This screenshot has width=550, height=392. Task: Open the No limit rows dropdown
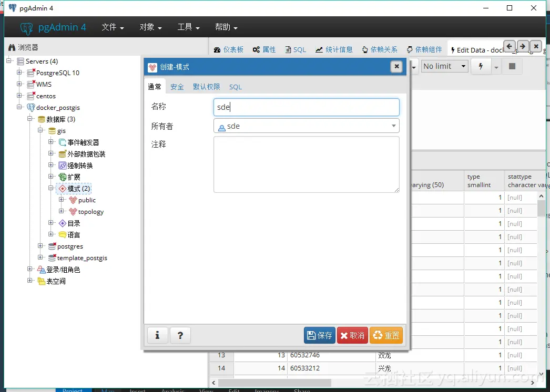pyautogui.click(x=445, y=66)
